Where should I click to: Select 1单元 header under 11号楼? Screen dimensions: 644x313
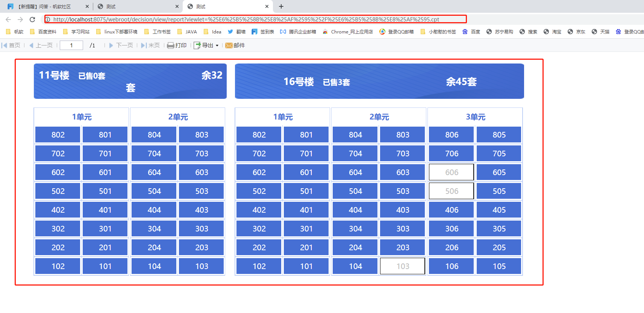[82, 117]
